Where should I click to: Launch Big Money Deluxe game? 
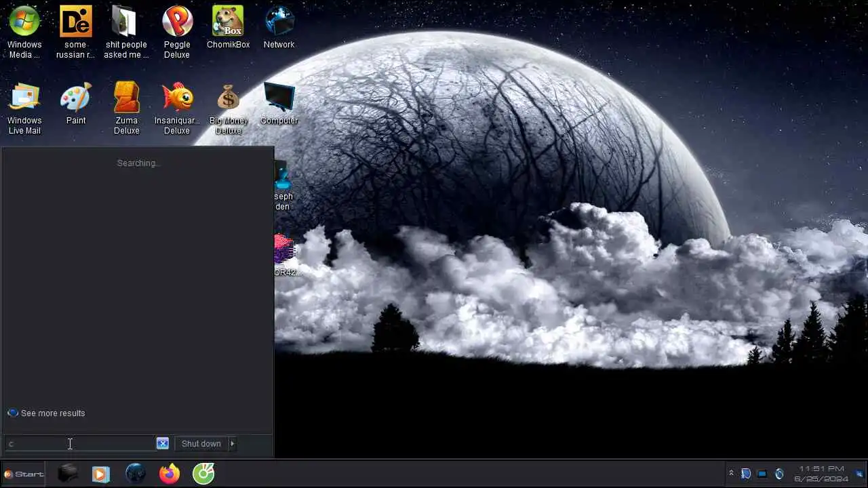(x=228, y=108)
